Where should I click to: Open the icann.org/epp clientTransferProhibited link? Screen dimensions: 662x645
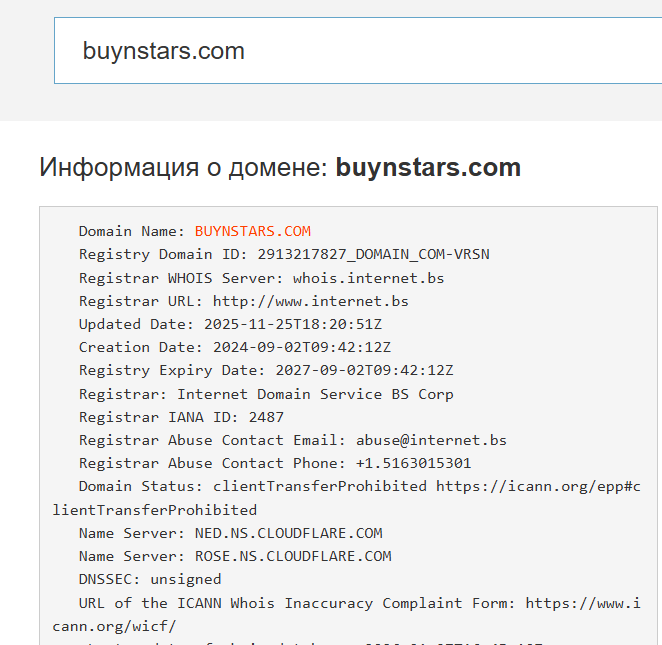tap(537, 487)
